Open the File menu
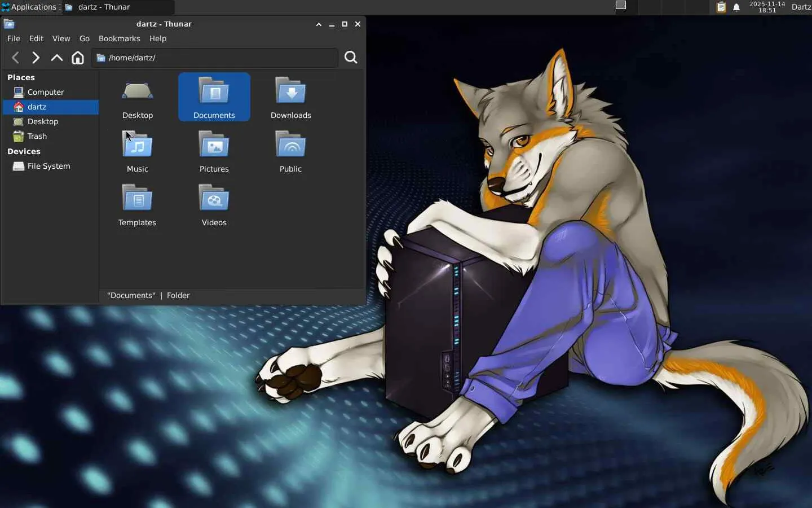The width and height of the screenshot is (812, 508). click(14, 38)
